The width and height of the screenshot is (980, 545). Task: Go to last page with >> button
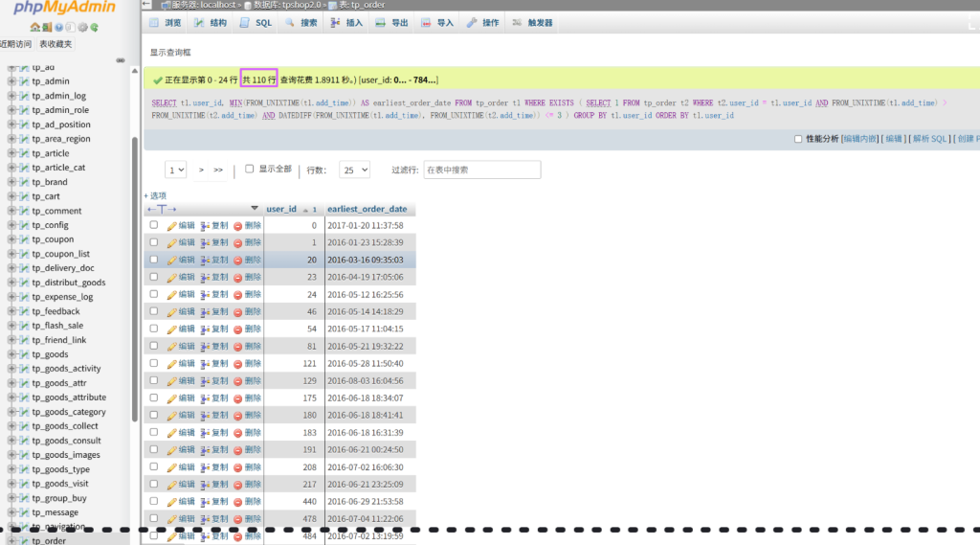[218, 170]
